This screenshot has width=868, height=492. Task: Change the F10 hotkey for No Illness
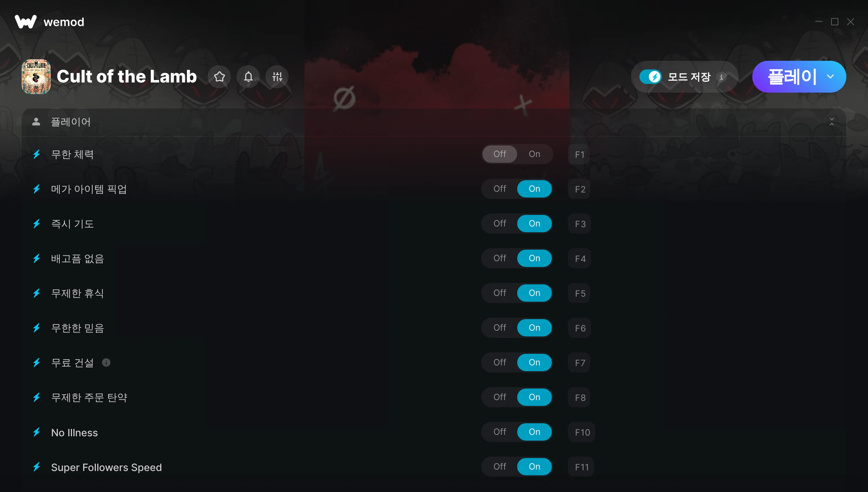click(x=582, y=432)
